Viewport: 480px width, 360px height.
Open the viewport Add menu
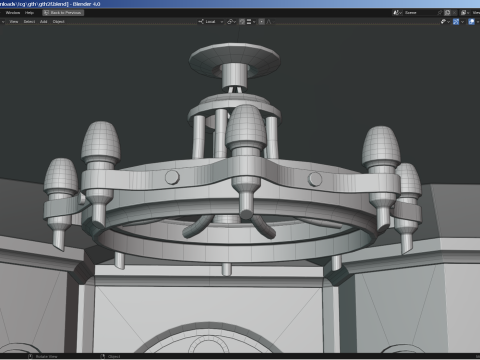tap(44, 22)
